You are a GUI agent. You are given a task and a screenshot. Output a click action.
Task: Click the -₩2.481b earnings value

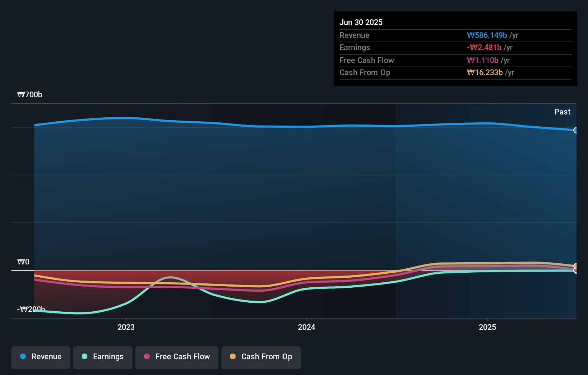click(484, 47)
